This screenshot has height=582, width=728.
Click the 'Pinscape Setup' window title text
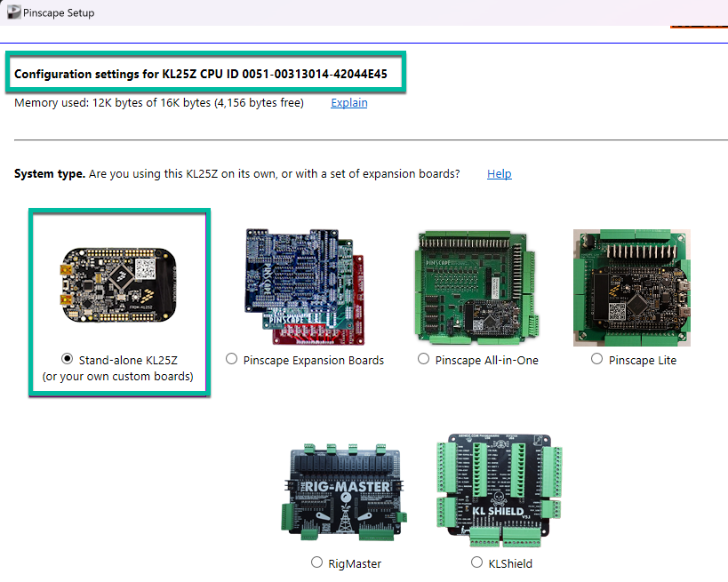pos(59,13)
